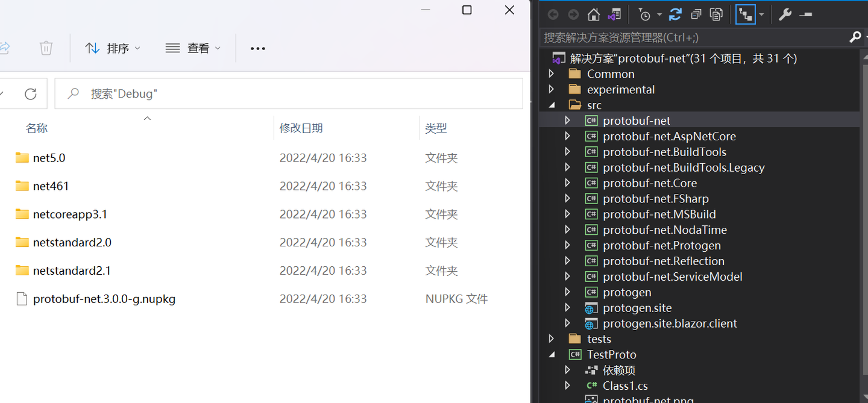868x403 pixels.
Task: Click the Home icon in Solution Explorer toolbar
Action: (593, 14)
